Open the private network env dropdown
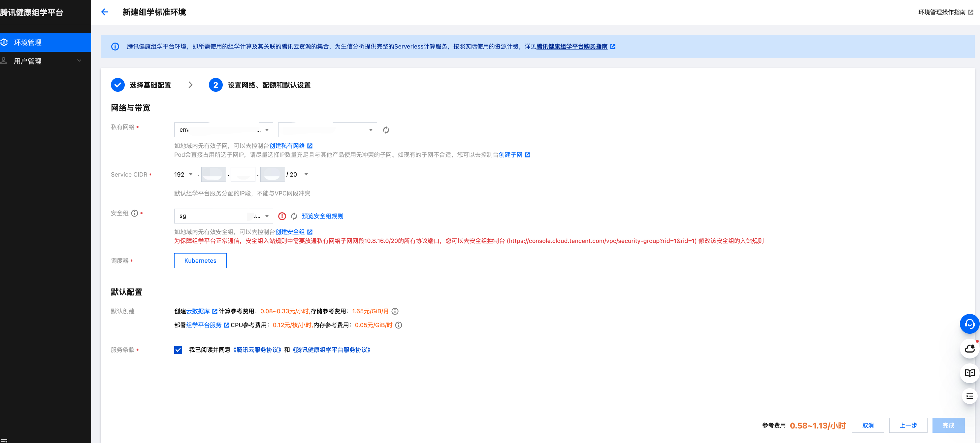Viewport: 980px width, 443px height. pos(223,130)
